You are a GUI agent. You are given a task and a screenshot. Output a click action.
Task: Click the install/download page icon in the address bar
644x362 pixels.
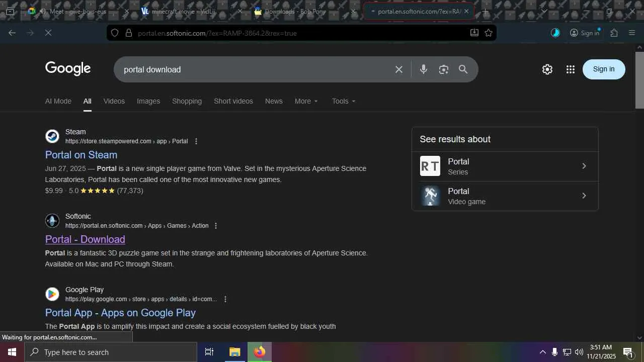coord(474,33)
